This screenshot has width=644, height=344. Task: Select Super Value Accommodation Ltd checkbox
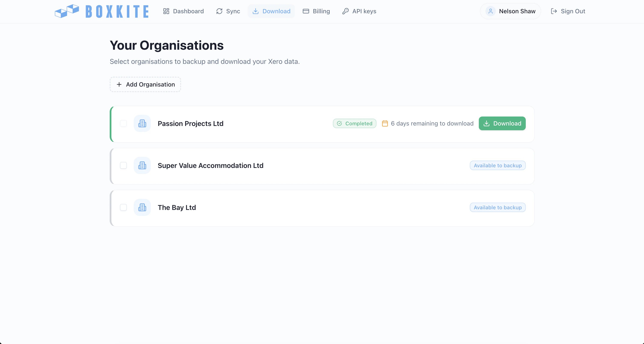click(123, 166)
